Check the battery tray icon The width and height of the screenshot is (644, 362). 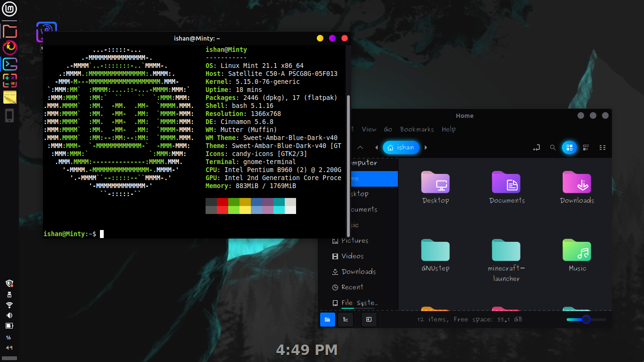tap(9, 326)
